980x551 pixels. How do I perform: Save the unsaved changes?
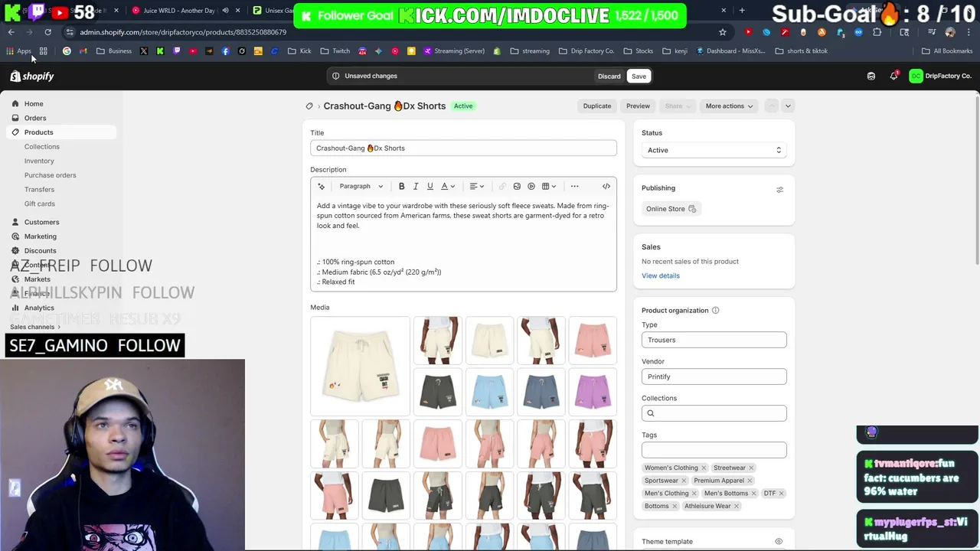tap(639, 76)
